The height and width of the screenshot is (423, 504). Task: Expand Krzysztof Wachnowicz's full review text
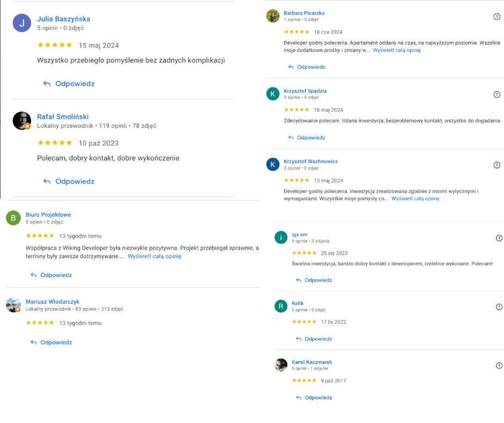[415, 199]
